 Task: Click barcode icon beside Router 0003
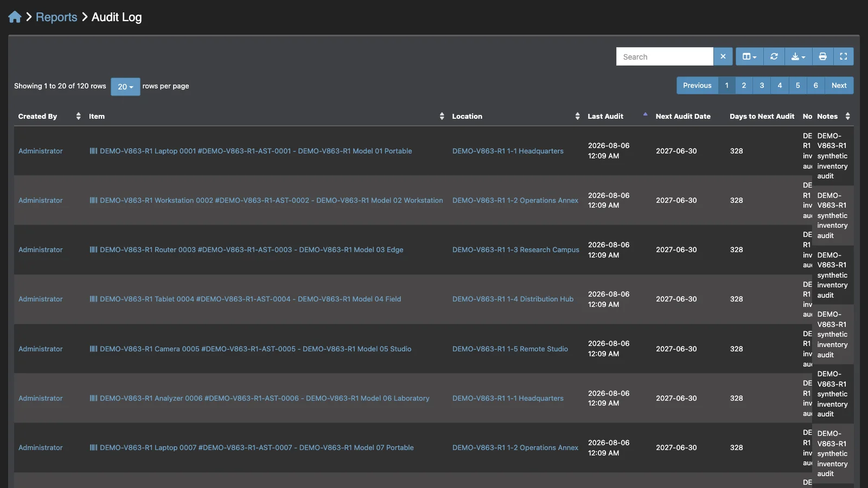(93, 249)
